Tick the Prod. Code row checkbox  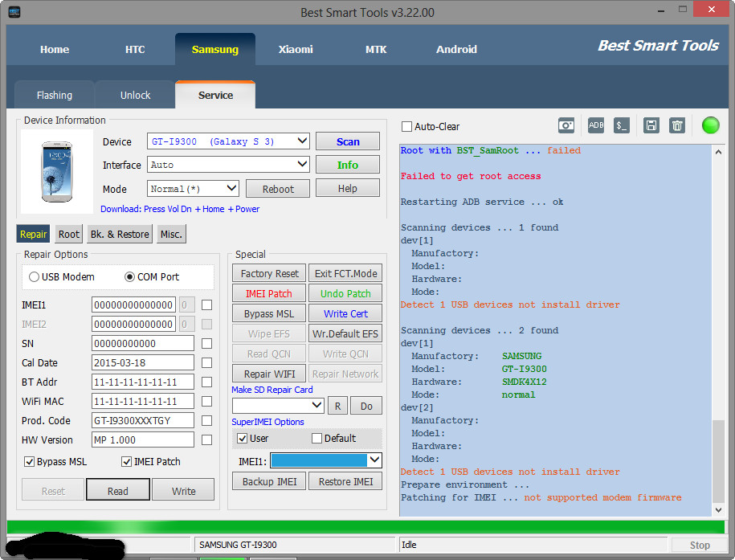point(206,421)
